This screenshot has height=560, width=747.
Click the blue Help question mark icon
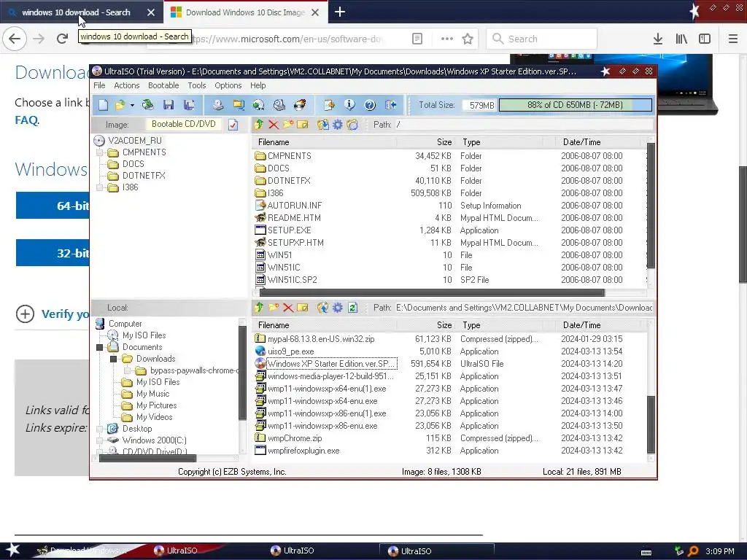point(370,105)
